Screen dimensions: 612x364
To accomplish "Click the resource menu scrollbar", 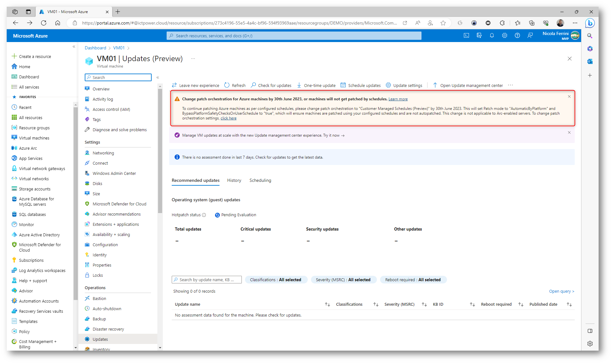I will (x=160, y=151).
